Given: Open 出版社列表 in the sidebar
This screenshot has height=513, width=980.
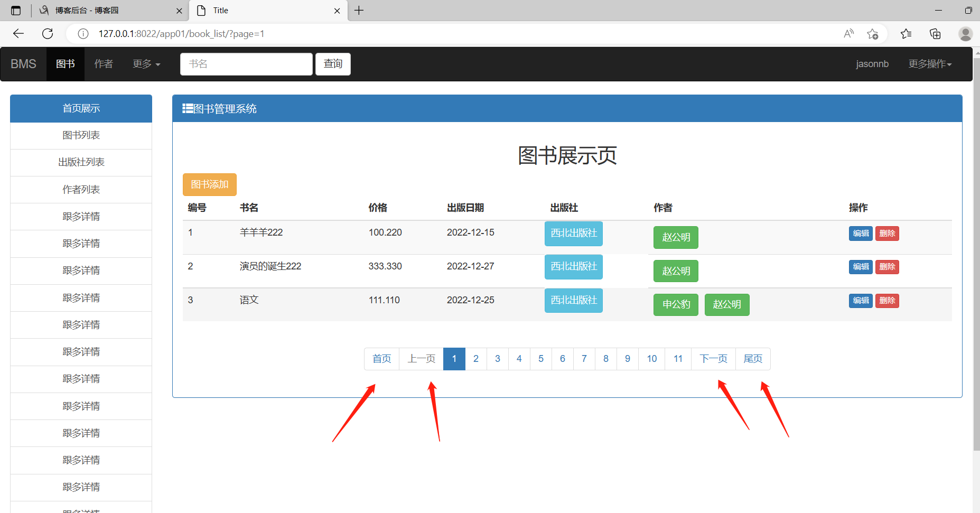Looking at the screenshot, I should pos(81,162).
